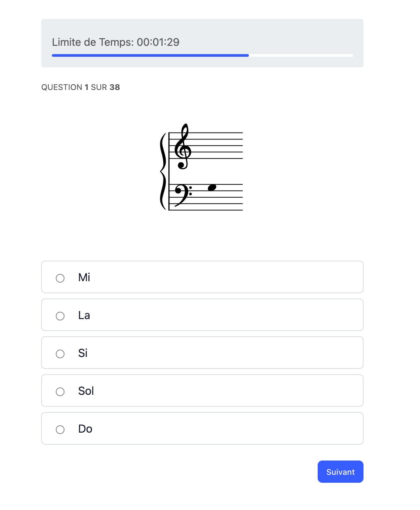Click the Limite de Temps timer text

(116, 42)
